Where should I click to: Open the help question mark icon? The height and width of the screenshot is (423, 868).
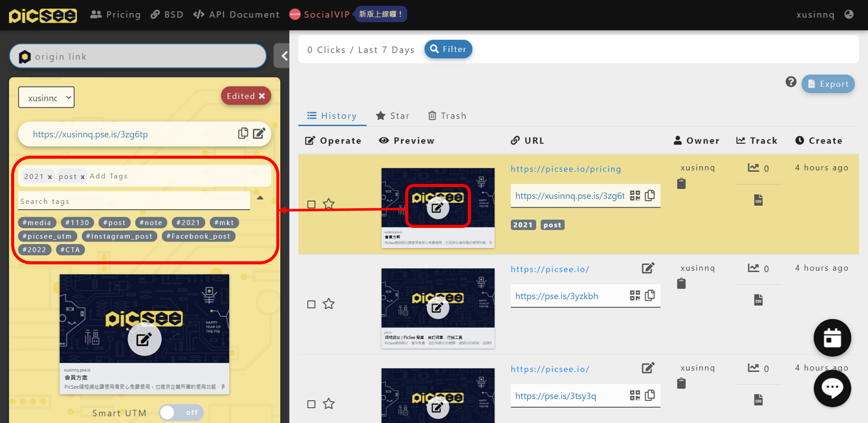[x=791, y=82]
